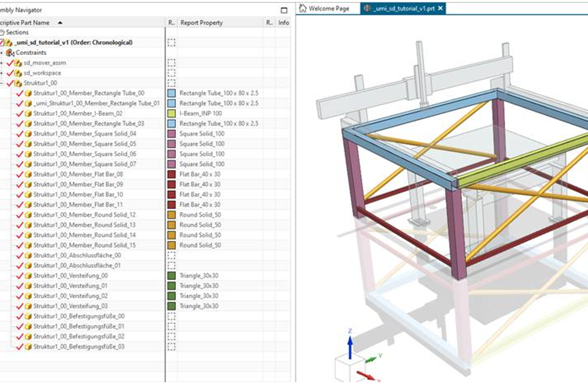Click green swatch for Versteifung_02 Triangle_30x30
Image resolution: width=588 pixels, height=389 pixels.
[171, 296]
